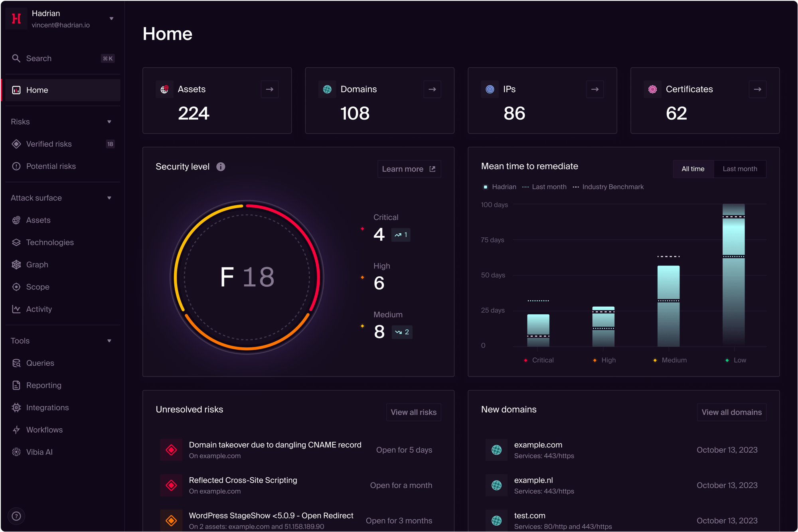Click the Home sidebar icon
The width and height of the screenshot is (798, 532).
[16, 90]
